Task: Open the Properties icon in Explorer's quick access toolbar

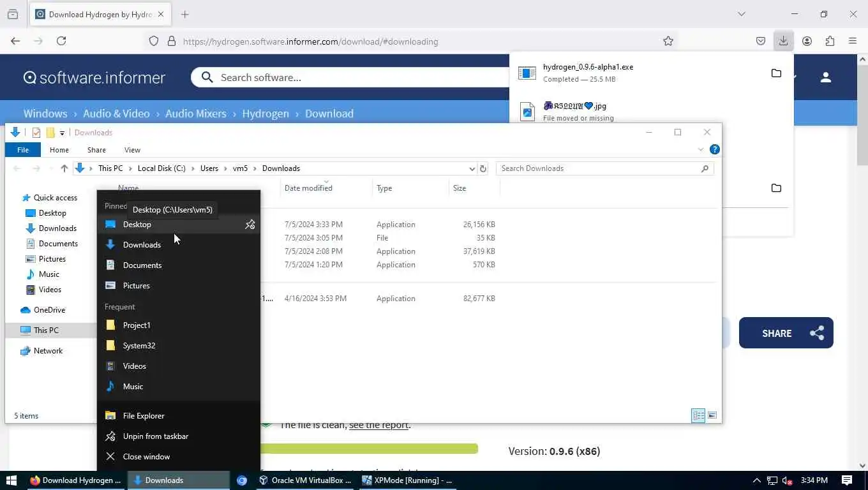Action: point(36,133)
